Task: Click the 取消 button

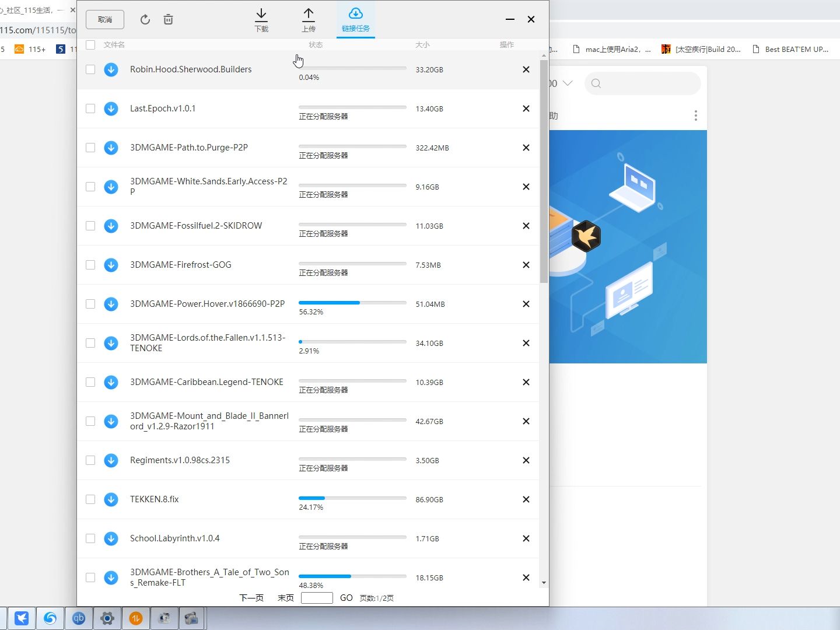Action: 105,19
